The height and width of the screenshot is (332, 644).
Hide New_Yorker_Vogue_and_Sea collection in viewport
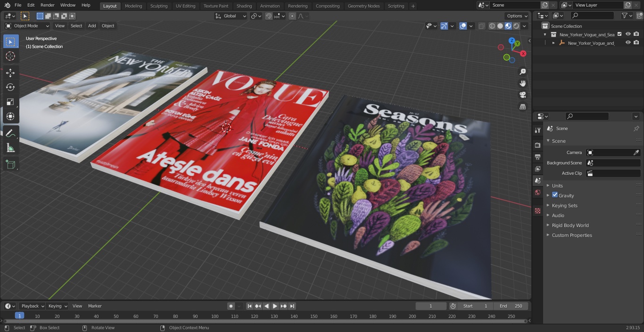628,34
